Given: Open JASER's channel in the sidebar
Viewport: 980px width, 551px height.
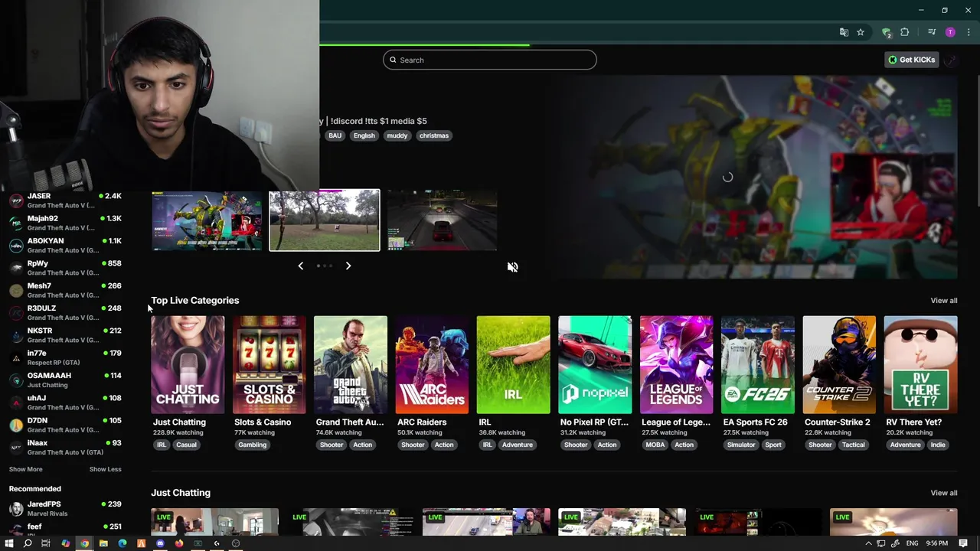Looking at the screenshot, I should tap(65, 201).
